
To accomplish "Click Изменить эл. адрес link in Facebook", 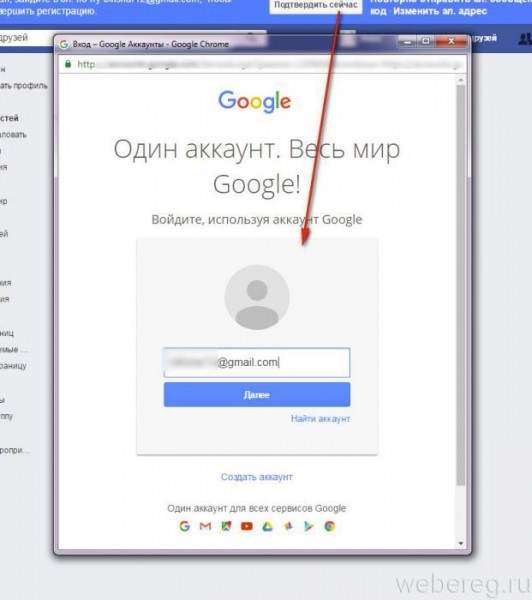I will point(440,11).
